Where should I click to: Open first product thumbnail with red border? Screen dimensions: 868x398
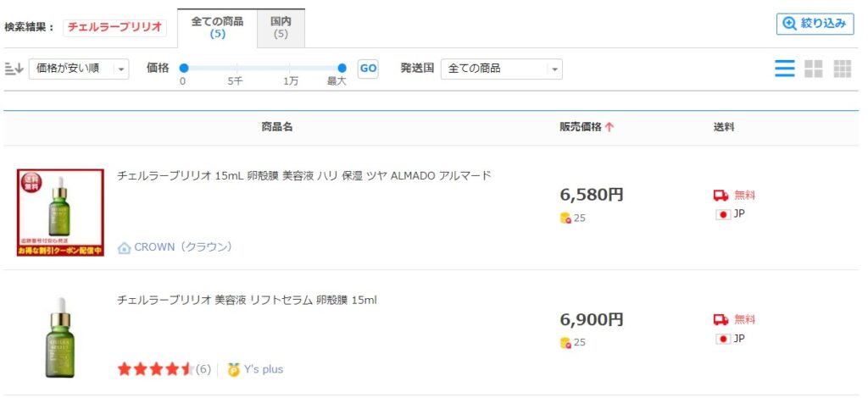[x=60, y=213]
